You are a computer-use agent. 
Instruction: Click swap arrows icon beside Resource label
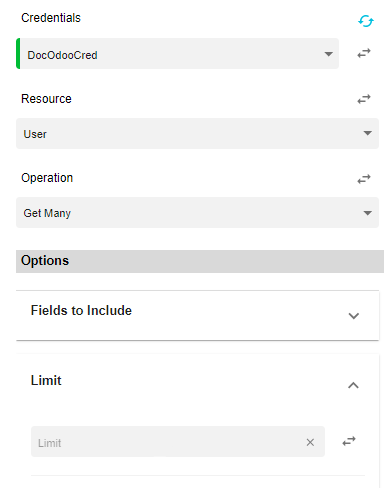point(364,99)
